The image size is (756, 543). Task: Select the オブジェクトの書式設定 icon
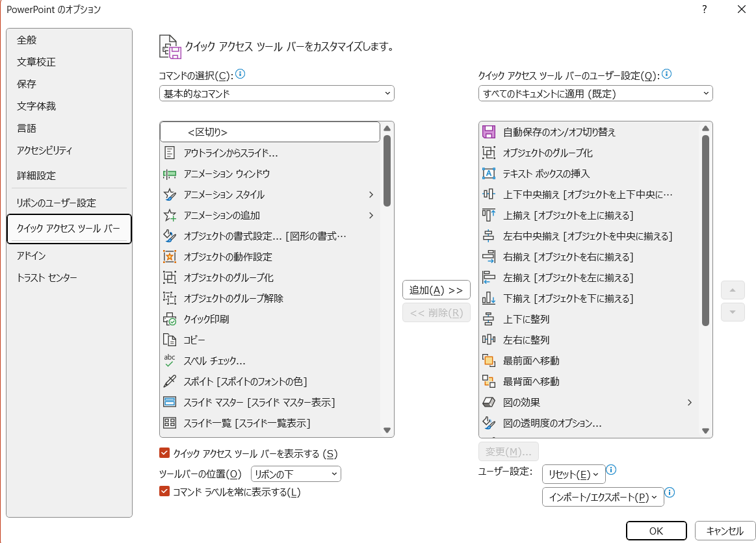(169, 236)
